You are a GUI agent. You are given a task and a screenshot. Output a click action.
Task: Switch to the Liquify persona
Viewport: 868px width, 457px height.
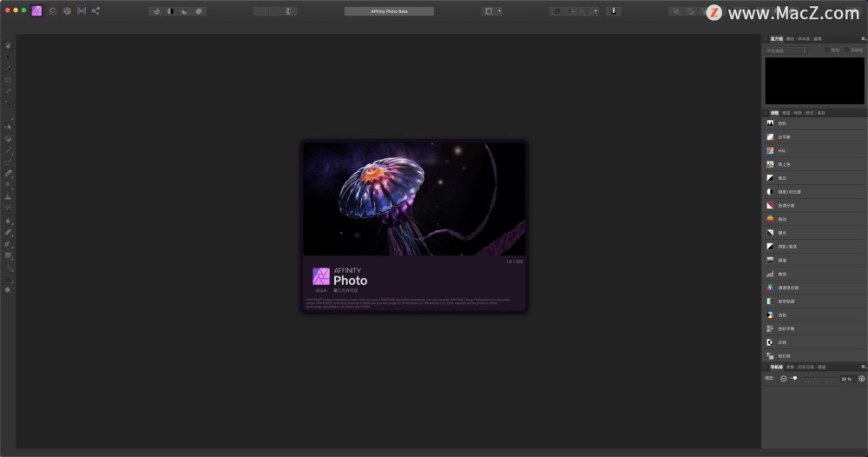coord(53,11)
